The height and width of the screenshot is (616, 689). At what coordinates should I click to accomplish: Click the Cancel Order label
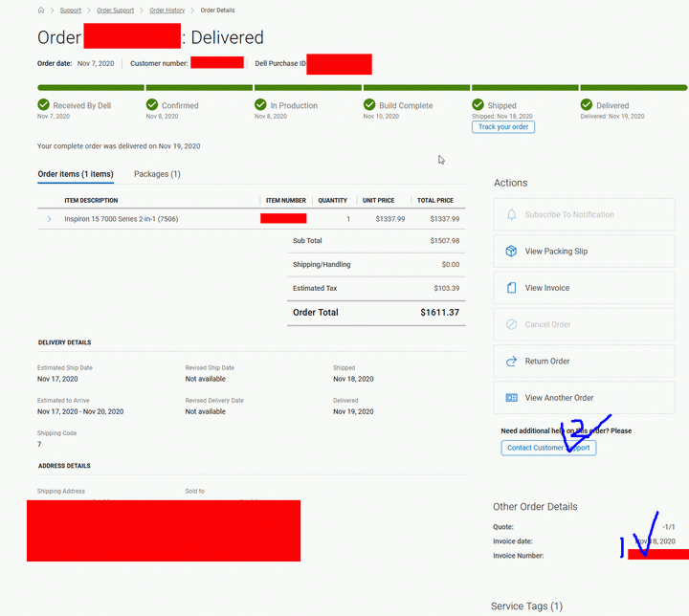547,324
